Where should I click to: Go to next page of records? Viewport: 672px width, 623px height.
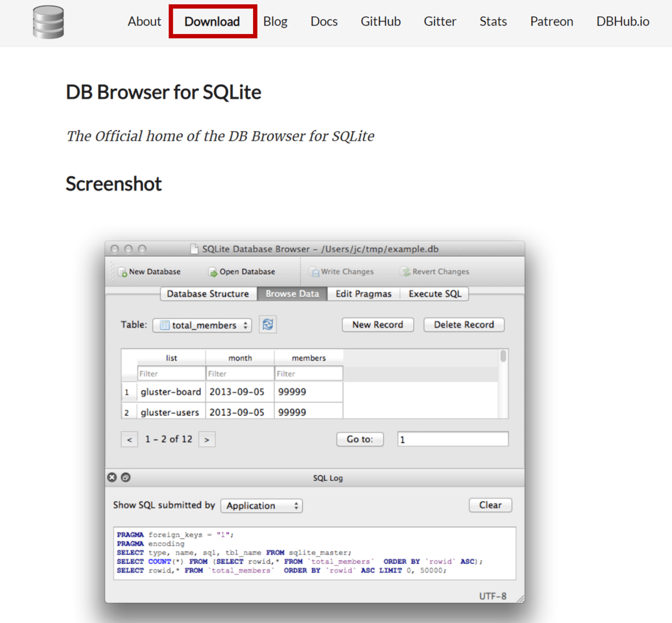point(207,440)
